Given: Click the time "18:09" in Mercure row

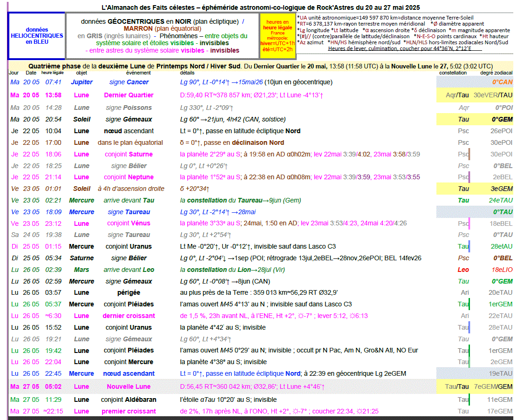Looking at the screenshot, I should [x=53, y=212].
